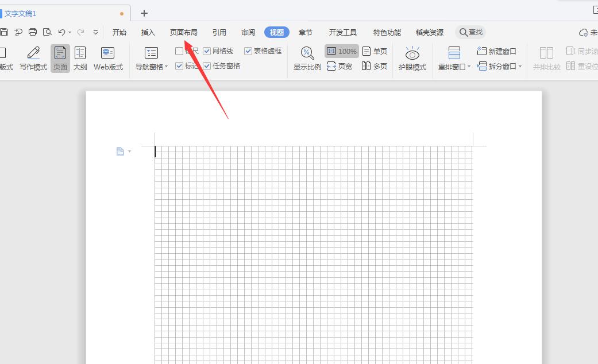Uncheck the 表格虚框 table gridlines option
This screenshot has width=598, height=364.
click(x=247, y=51)
